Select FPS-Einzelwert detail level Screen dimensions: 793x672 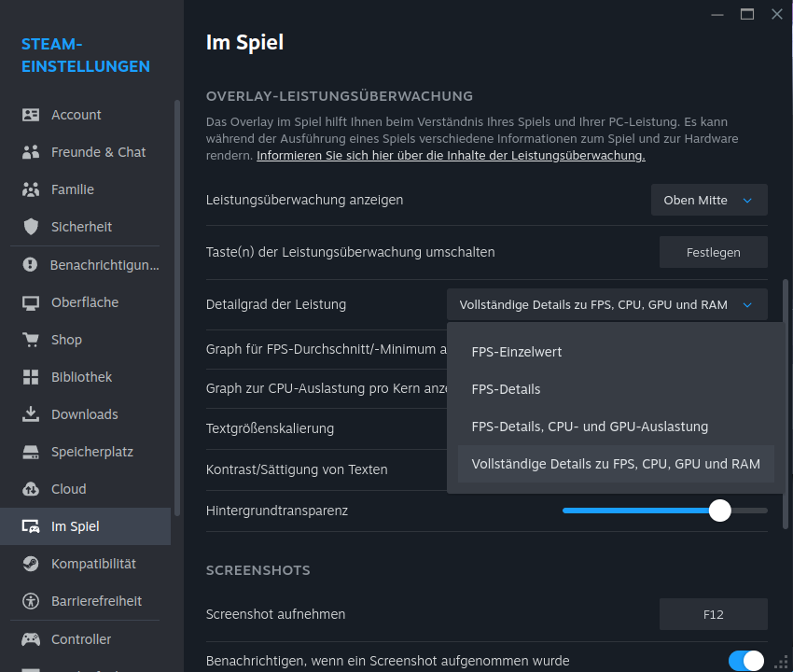pyautogui.click(x=516, y=352)
